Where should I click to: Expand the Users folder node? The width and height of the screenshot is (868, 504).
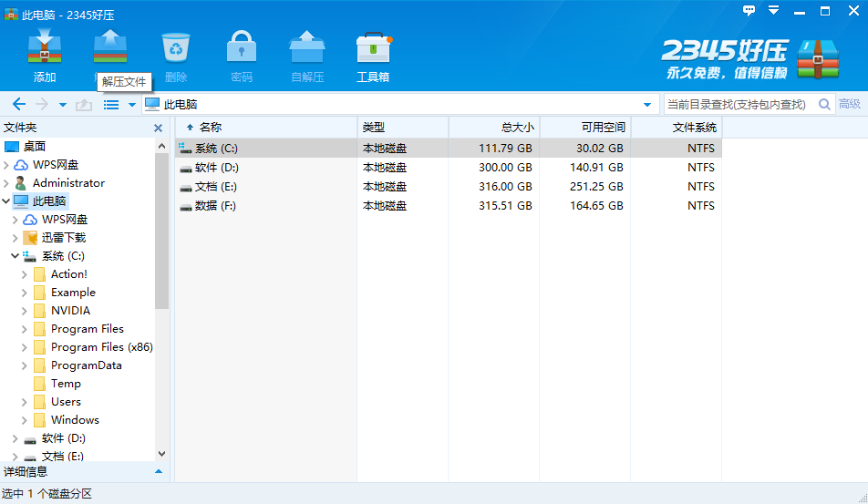25,402
